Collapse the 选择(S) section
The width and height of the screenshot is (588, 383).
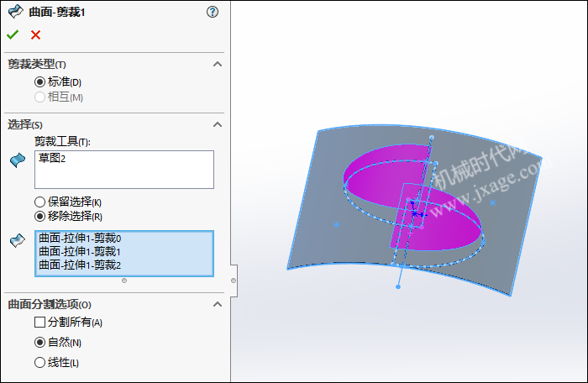pos(218,124)
